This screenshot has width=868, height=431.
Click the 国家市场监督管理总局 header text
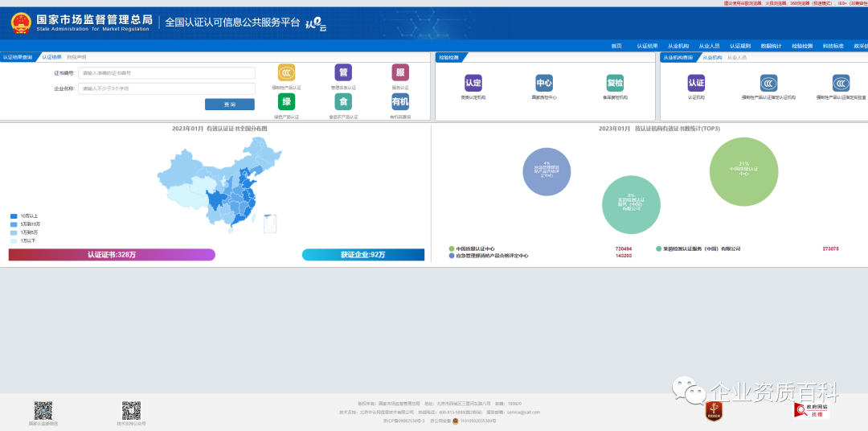coord(94,19)
